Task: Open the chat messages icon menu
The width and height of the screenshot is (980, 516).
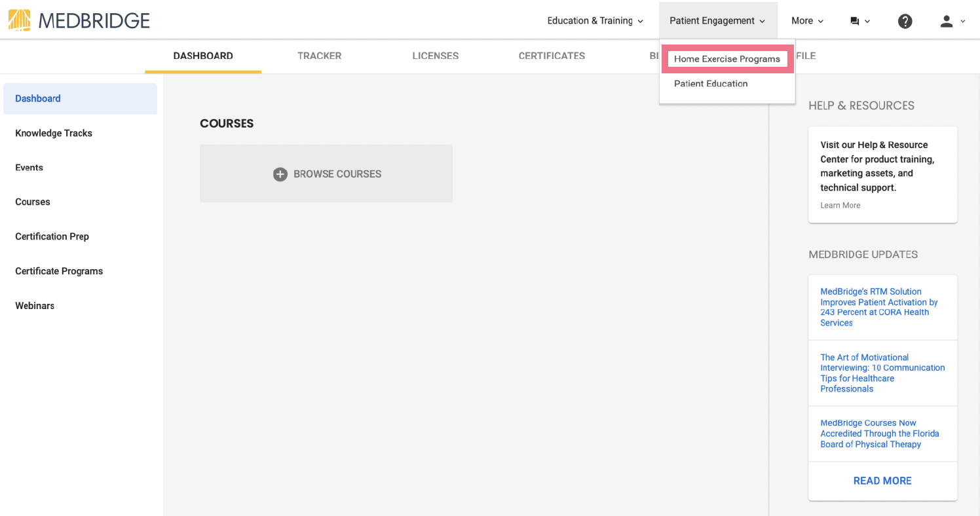Action: (x=860, y=21)
